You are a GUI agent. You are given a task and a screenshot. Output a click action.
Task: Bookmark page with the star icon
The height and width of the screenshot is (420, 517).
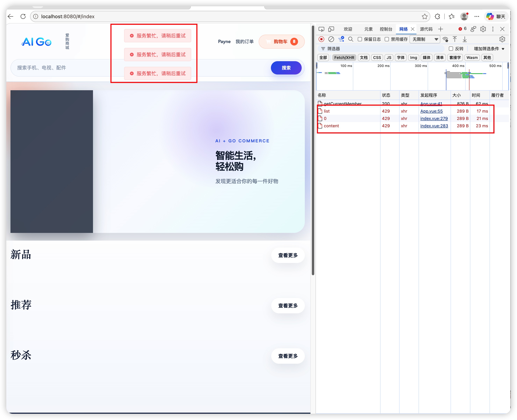click(424, 16)
